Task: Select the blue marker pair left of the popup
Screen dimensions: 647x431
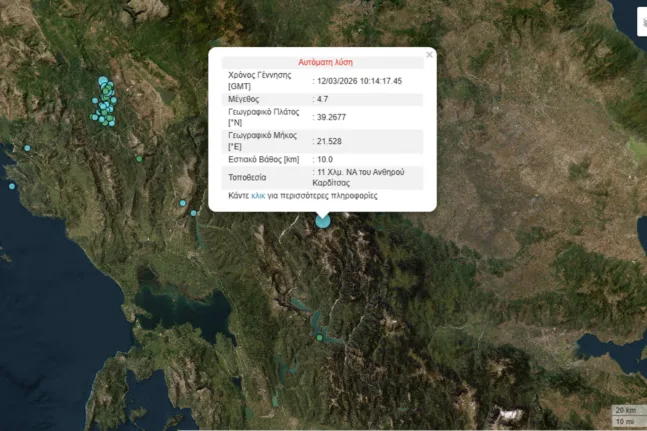Action: 184,204
